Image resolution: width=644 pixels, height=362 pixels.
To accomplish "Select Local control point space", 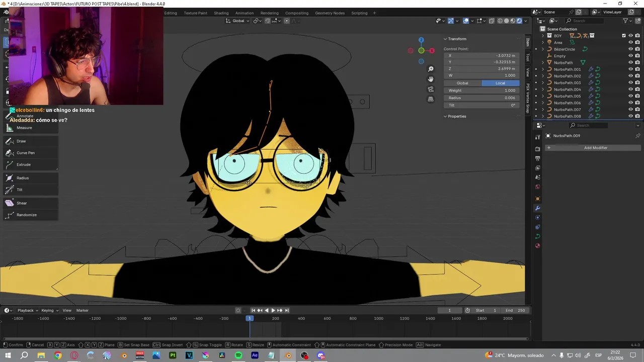I will click(x=500, y=83).
